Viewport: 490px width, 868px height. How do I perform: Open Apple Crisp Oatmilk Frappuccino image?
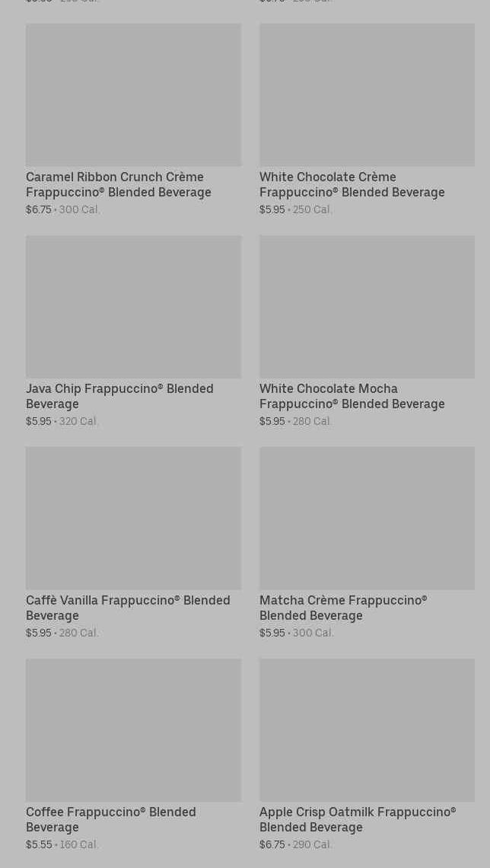point(367,729)
